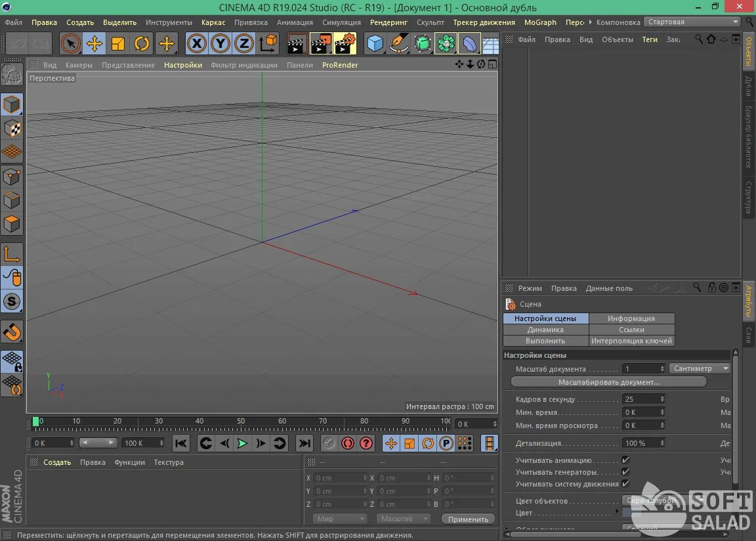Click the Мин. время 0 K stepper

662,412
